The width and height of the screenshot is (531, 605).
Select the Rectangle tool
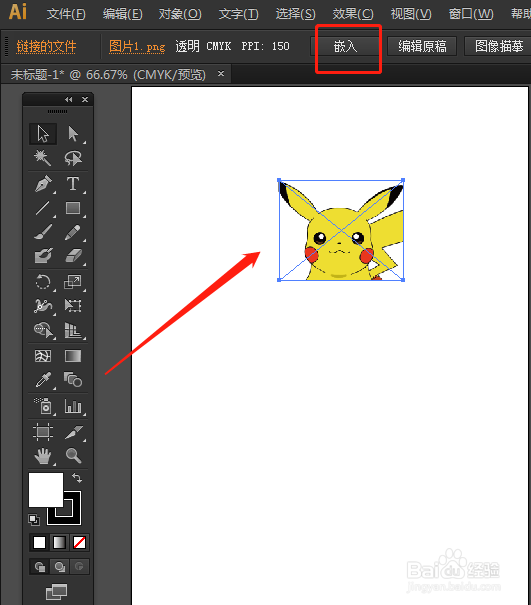coord(73,208)
